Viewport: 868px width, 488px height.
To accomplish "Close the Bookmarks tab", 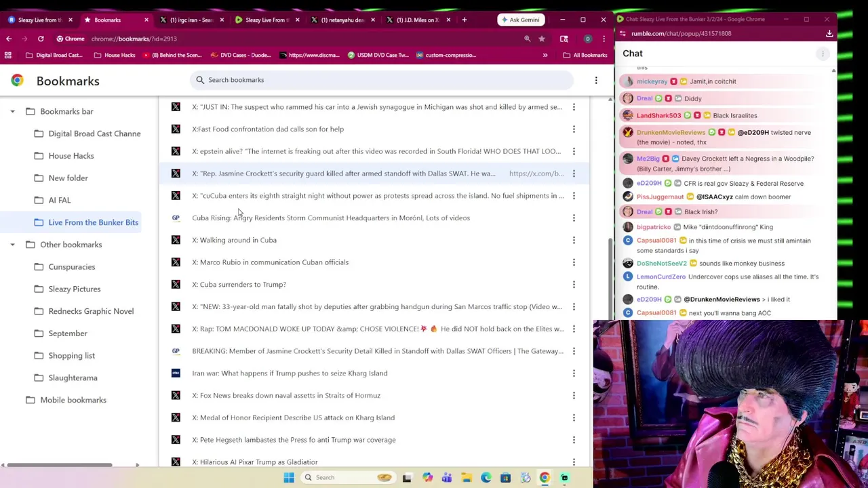I will tap(146, 20).
